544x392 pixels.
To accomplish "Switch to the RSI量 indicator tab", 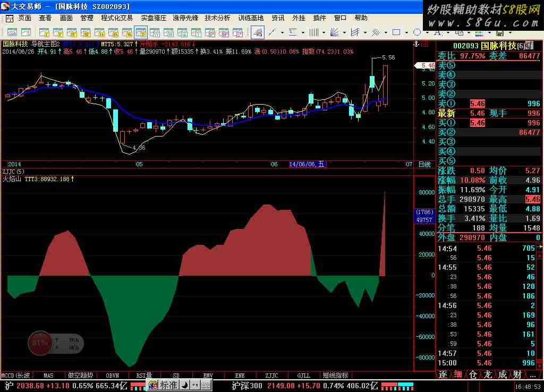I will pyautogui.click(x=144, y=376).
